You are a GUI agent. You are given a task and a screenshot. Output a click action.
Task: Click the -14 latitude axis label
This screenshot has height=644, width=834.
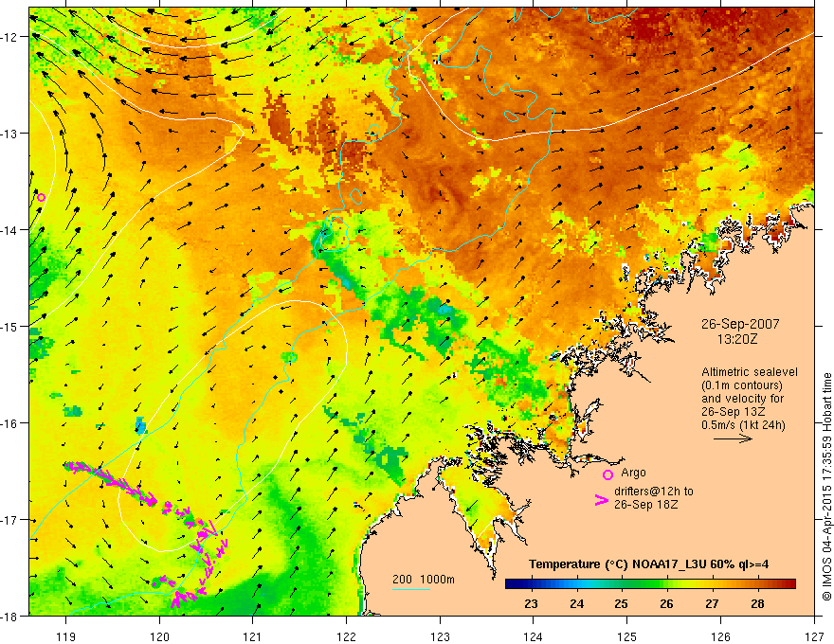coord(10,230)
